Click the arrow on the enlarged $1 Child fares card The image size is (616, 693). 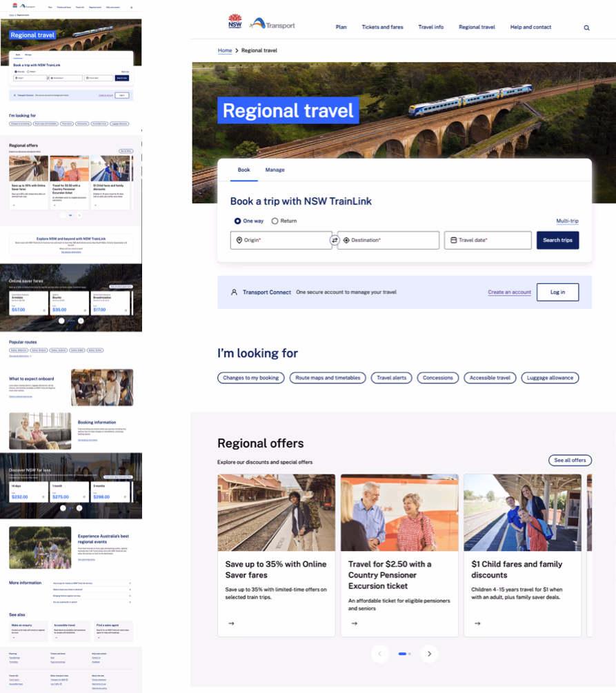(477, 623)
